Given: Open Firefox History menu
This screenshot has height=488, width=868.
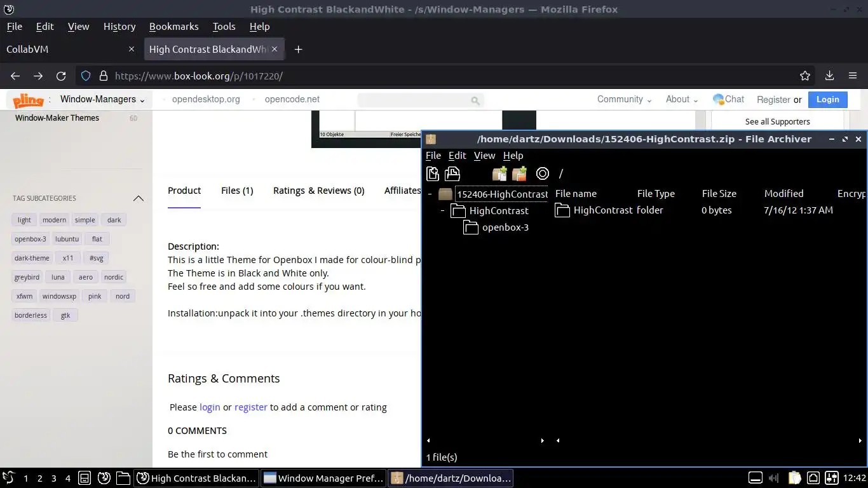Looking at the screenshot, I should pos(119,26).
